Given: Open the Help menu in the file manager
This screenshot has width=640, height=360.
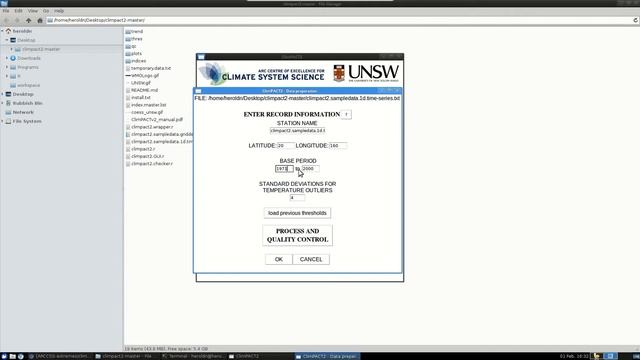Looking at the screenshot, I should 59,11.
